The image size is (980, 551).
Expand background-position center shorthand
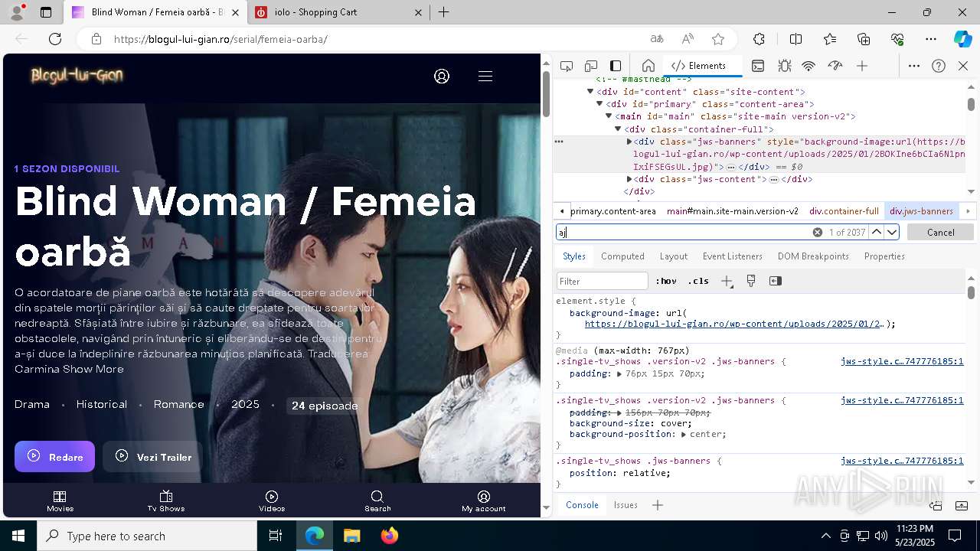click(x=684, y=434)
